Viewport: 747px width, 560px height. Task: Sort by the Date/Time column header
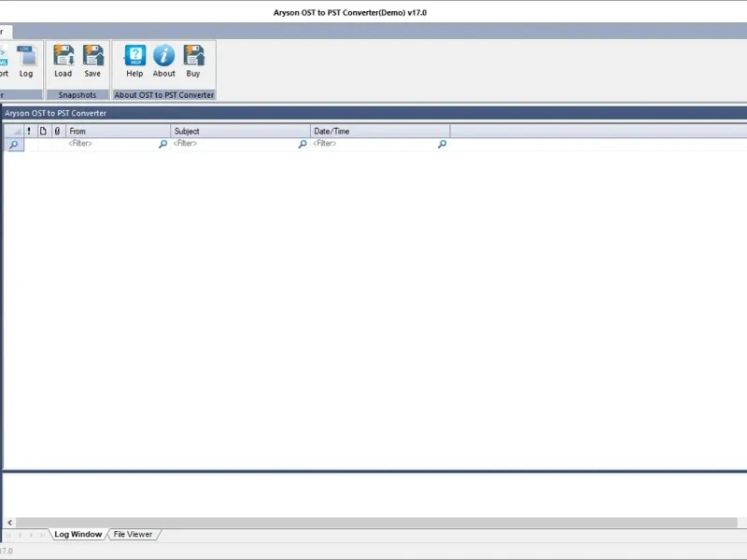[380, 131]
